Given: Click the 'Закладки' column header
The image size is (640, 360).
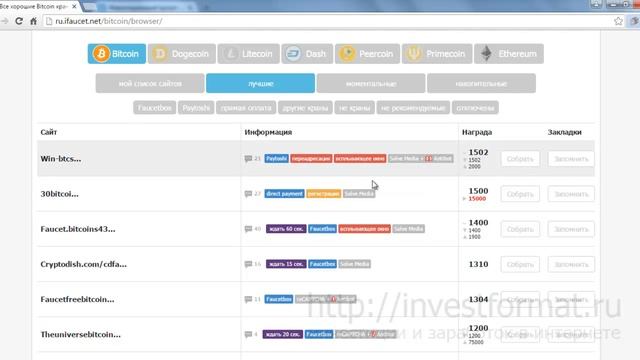Looking at the screenshot, I should click(x=564, y=132).
